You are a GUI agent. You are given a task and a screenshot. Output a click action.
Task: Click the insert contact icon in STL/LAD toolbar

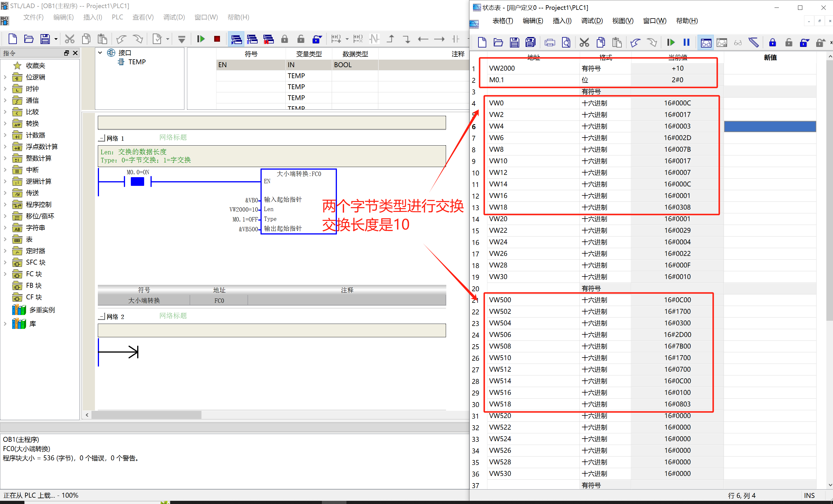(456, 39)
